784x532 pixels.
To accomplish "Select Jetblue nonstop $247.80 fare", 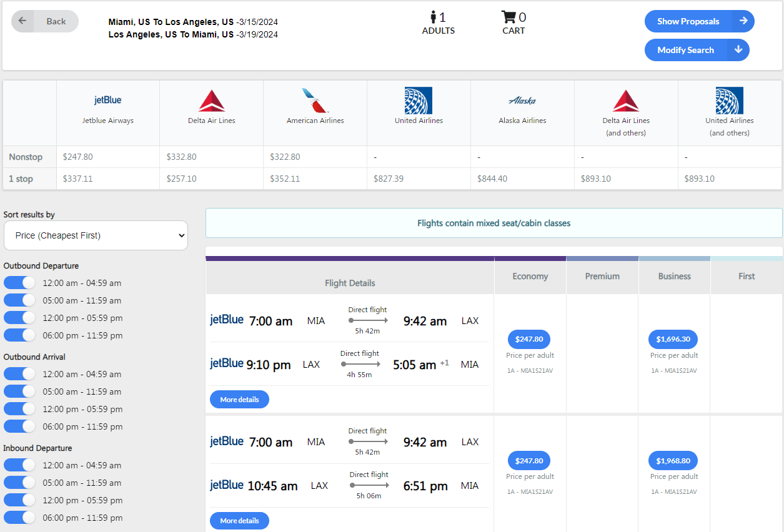I will pos(78,157).
